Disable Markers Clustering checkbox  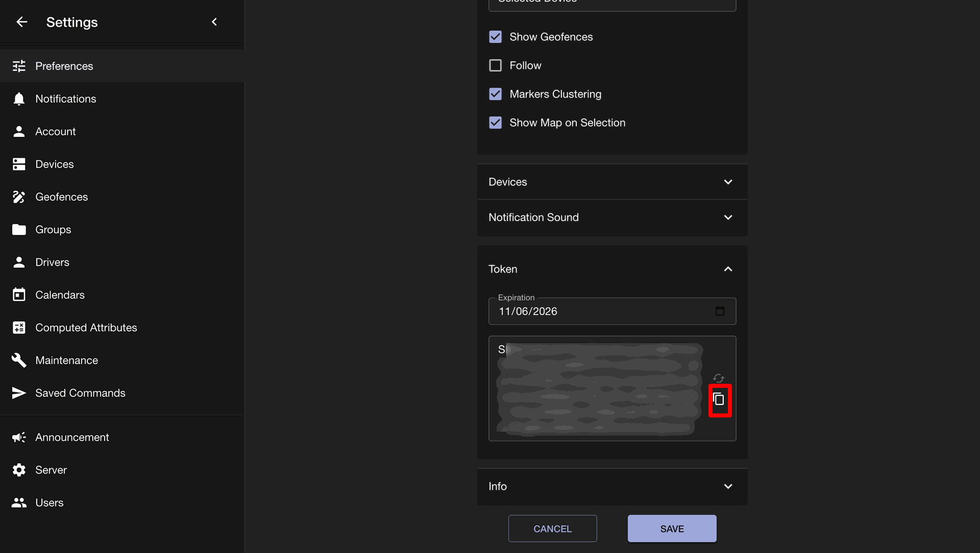pyautogui.click(x=495, y=94)
